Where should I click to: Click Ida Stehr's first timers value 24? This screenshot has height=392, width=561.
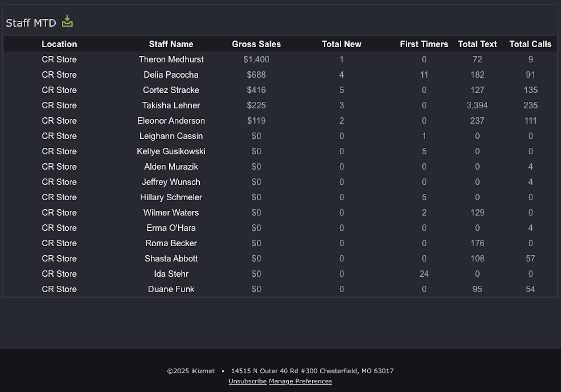point(424,274)
